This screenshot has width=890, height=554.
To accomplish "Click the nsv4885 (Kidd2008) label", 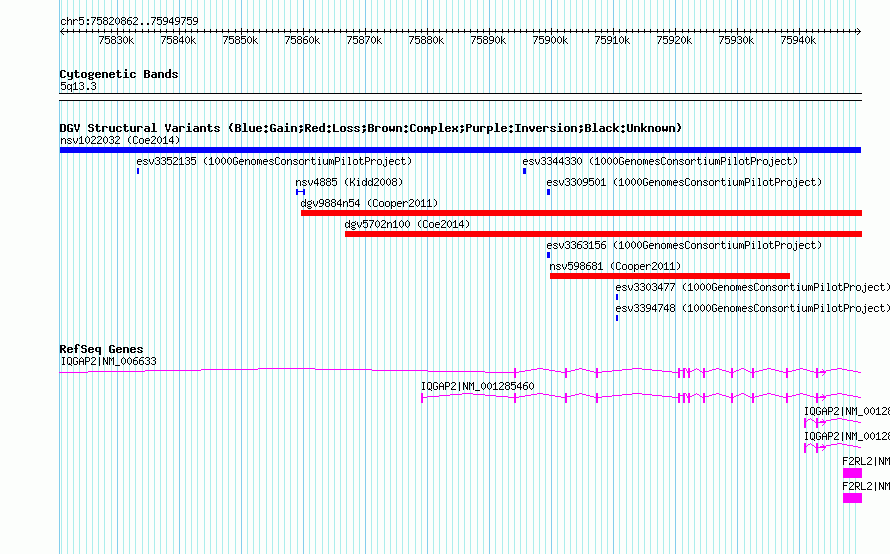I will pos(349,182).
